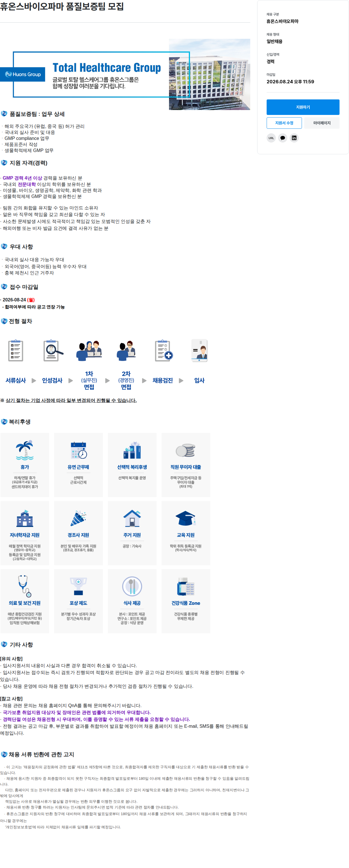Viewport: 349px width, 868px height.
Task: Click the 국가보훈 취업지원 대상자 purple line
Action: [76, 712]
